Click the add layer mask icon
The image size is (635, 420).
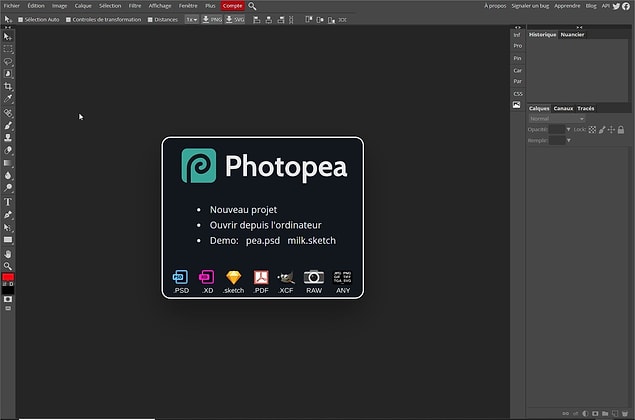coord(595,414)
